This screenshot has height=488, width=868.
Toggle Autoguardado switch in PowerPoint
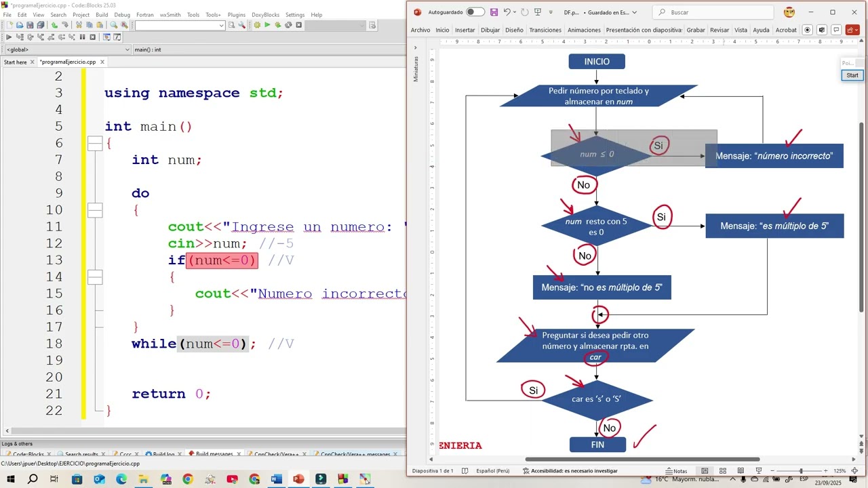(x=475, y=12)
